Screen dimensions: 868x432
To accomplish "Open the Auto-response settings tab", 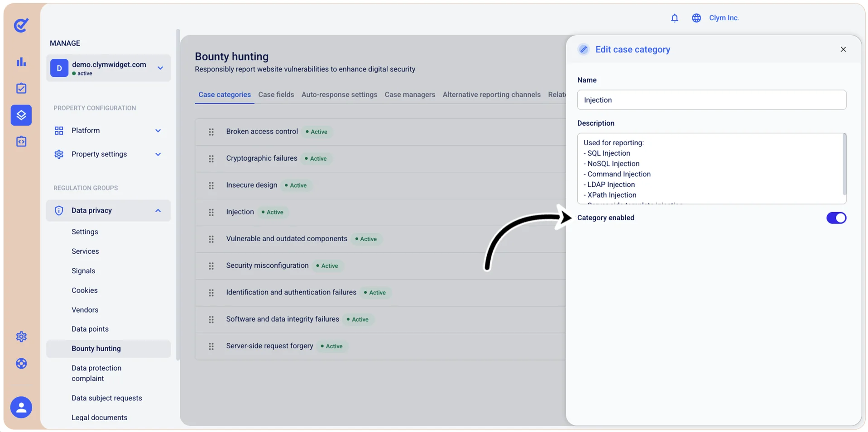I will tap(339, 95).
